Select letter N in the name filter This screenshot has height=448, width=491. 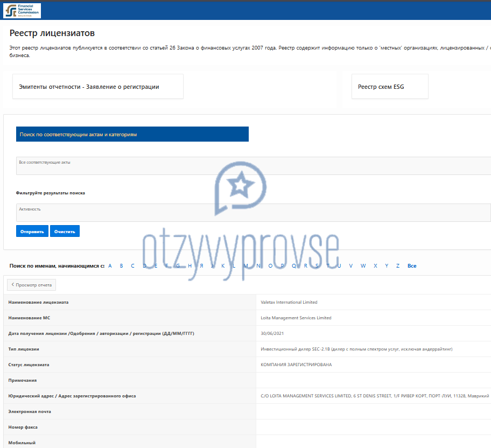[258, 265]
